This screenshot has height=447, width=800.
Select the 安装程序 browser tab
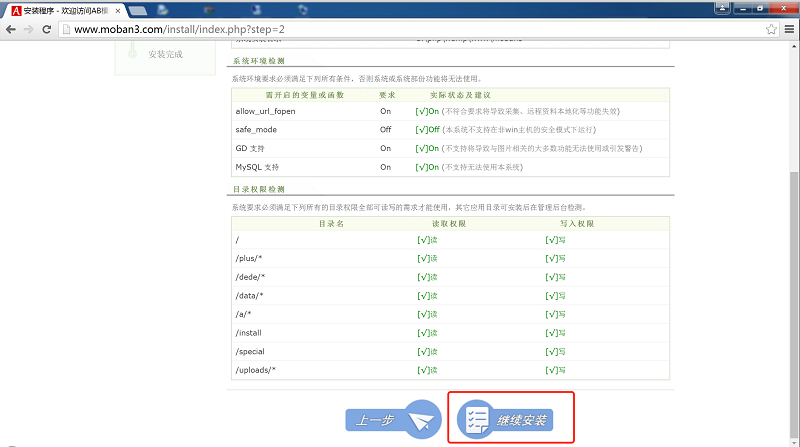(x=62, y=8)
